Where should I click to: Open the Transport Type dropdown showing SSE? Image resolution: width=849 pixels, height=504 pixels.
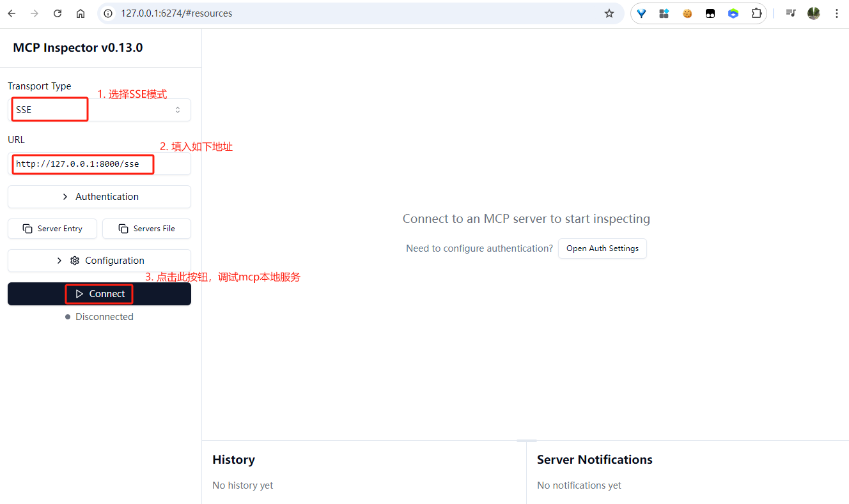[99, 110]
